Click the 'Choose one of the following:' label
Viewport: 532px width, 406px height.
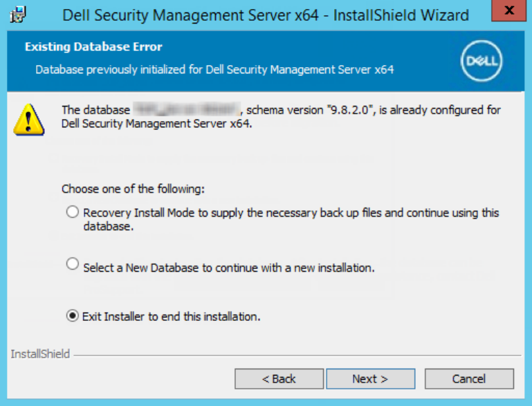pos(133,189)
